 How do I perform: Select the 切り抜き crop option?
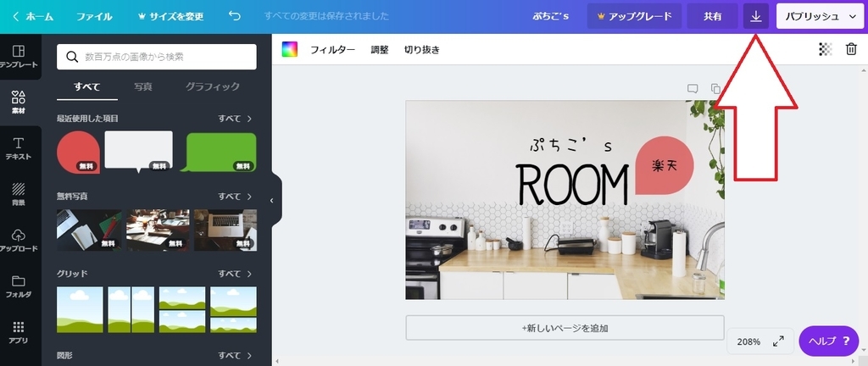[422, 50]
